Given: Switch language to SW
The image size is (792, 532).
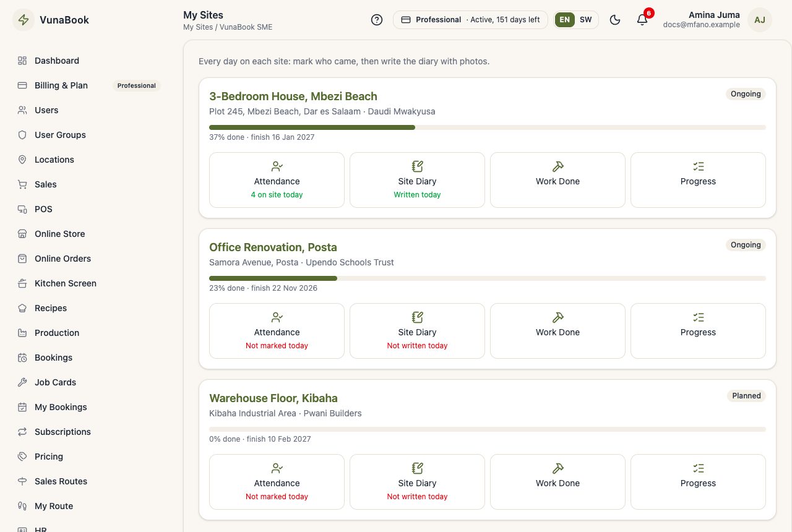Looking at the screenshot, I should [585, 20].
